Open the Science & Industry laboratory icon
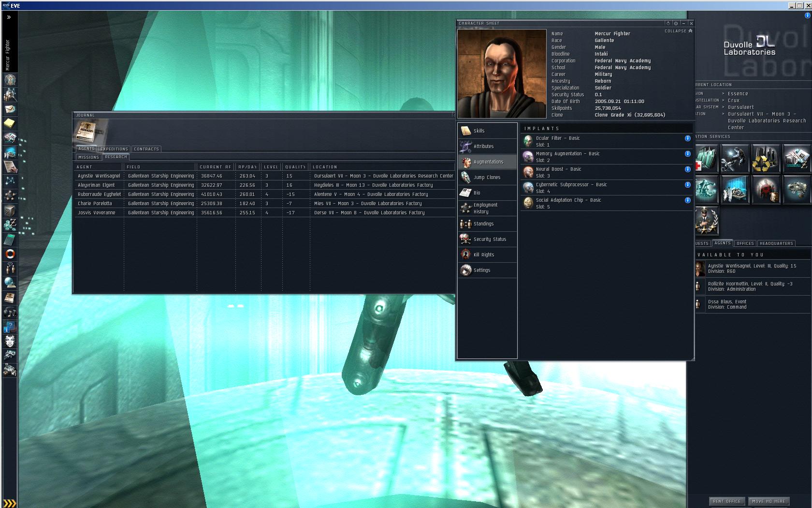812x508 pixels. pyautogui.click(x=735, y=189)
